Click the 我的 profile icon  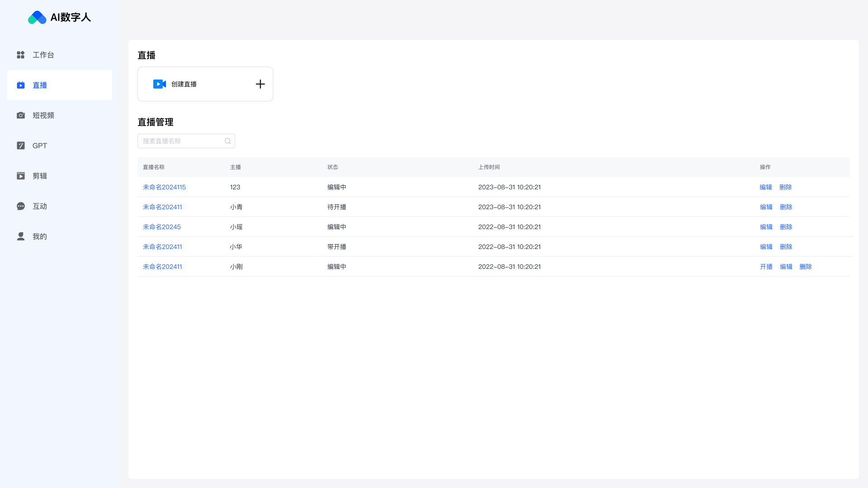pos(21,236)
